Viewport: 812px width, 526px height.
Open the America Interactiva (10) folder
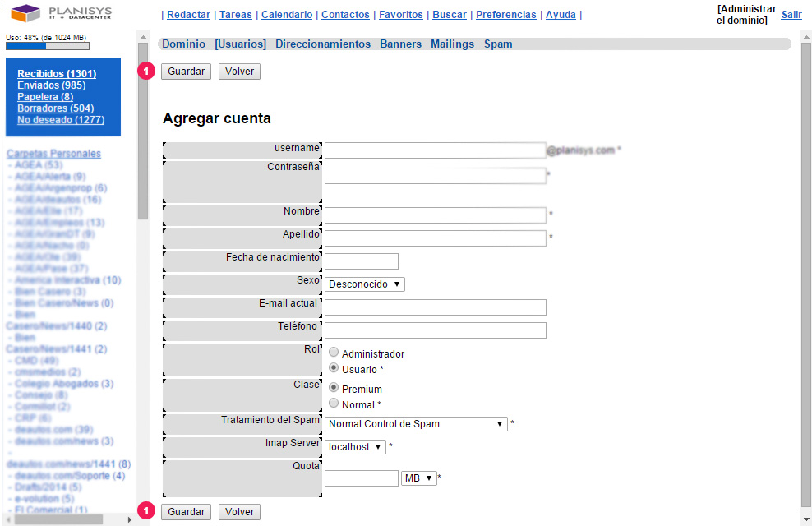pos(68,280)
